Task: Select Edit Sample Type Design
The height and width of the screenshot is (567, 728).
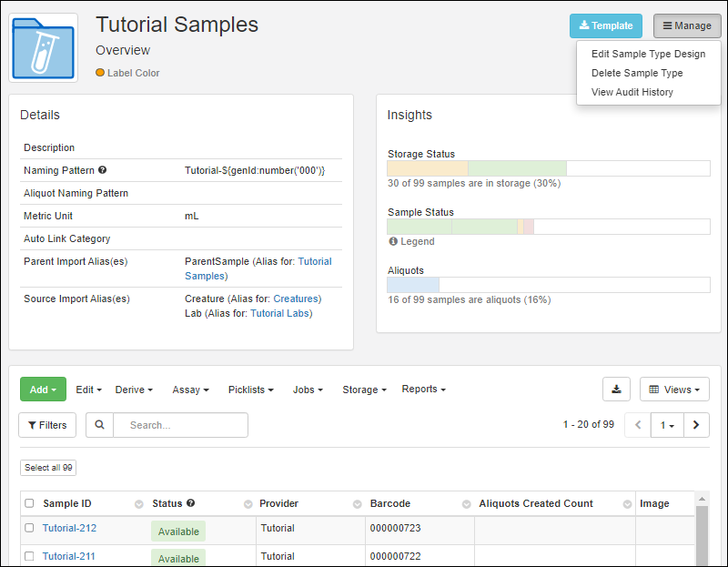Action: (648, 54)
